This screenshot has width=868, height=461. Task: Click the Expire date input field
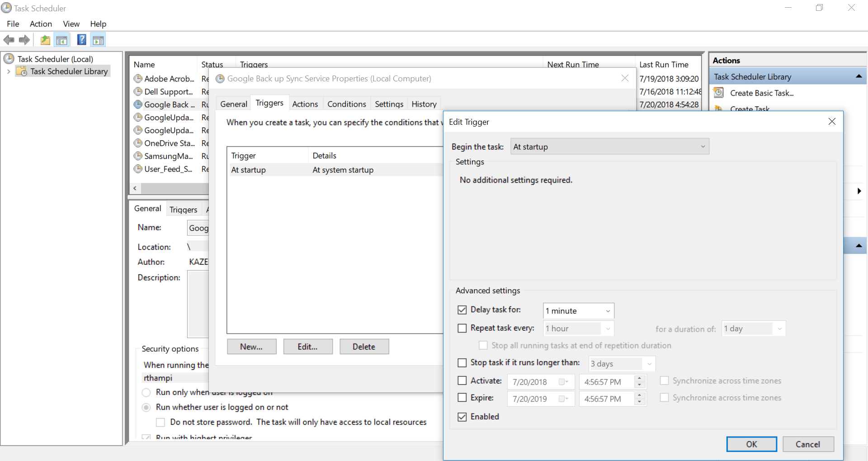pyautogui.click(x=541, y=399)
